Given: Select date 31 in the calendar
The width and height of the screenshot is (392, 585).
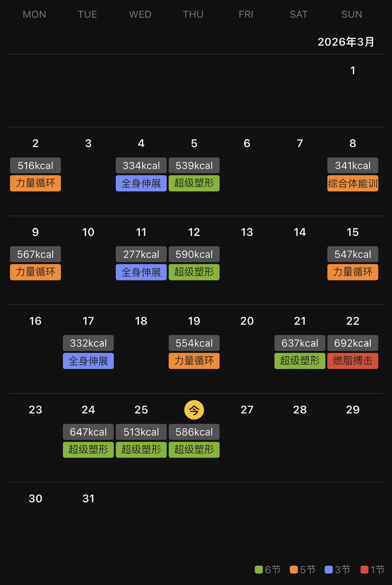Looking at the screenshot, I should coord(88,498).
